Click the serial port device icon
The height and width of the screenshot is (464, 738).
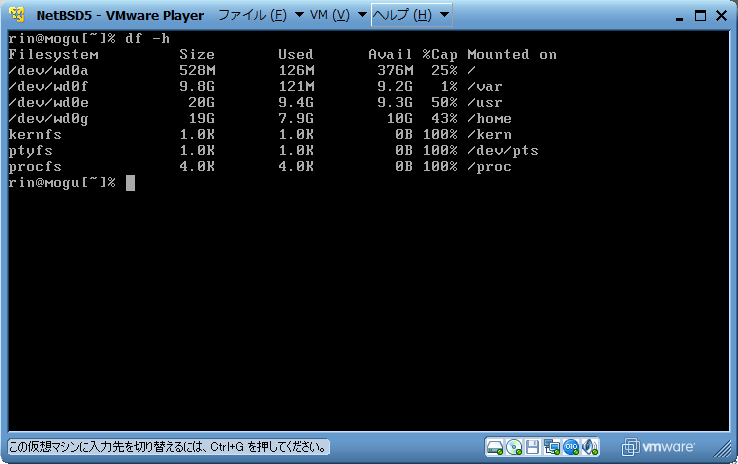[x=571, y=447]
